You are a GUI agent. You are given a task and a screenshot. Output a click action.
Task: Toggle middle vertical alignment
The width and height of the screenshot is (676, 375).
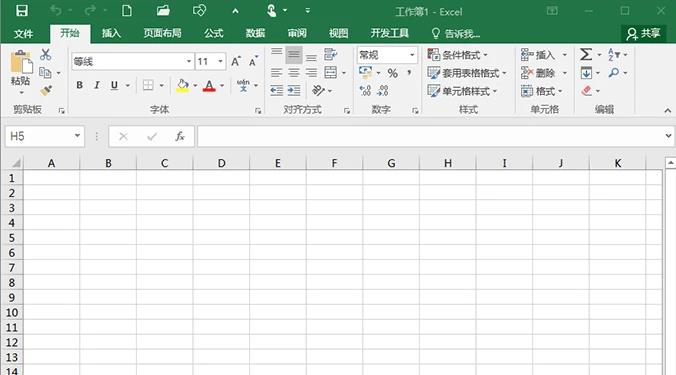pos(294,55)
